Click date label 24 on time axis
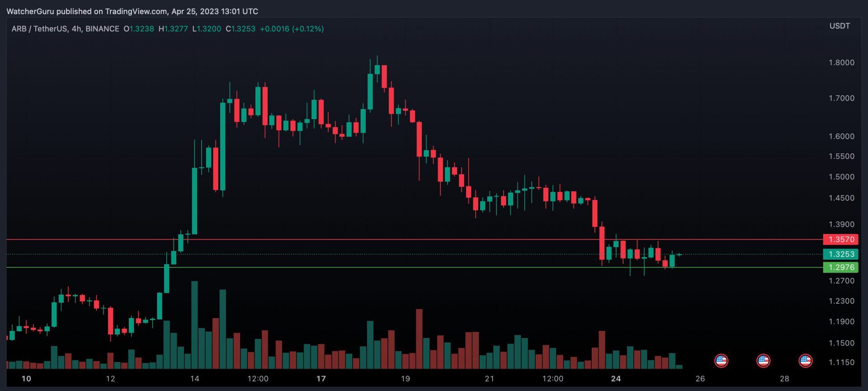 point(616,379)
